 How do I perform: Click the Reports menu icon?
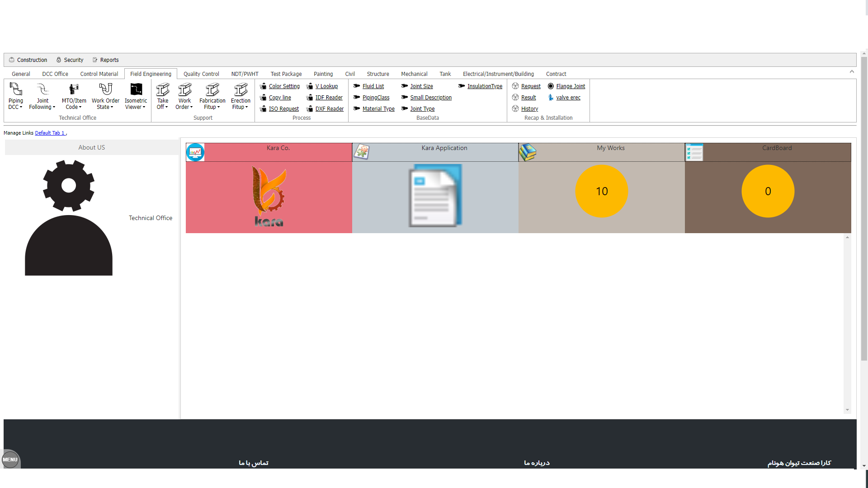[x=95, y=60]
